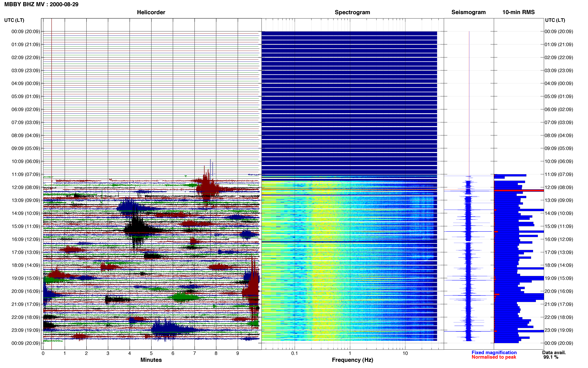Click the 'Seismogram' panel heading

pyautogui.click(x=468, y=12)
